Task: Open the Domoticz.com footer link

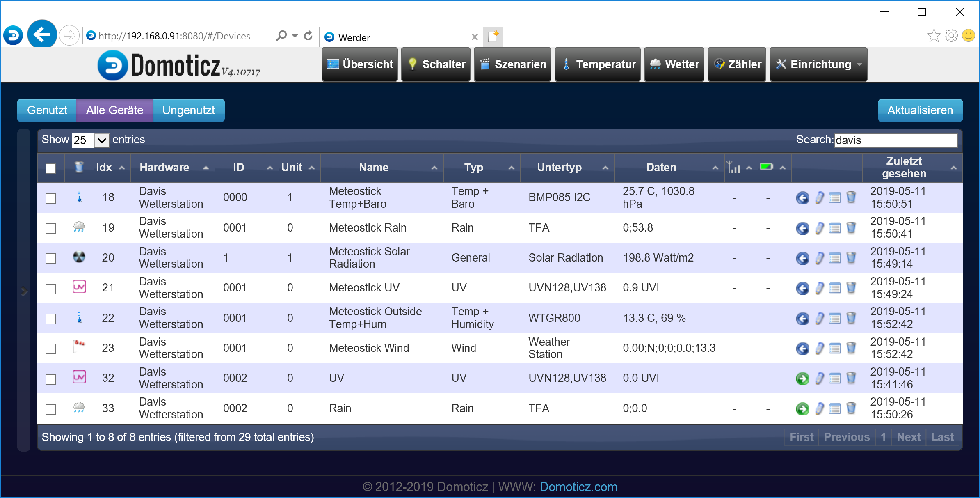Action: pos(578,487)
